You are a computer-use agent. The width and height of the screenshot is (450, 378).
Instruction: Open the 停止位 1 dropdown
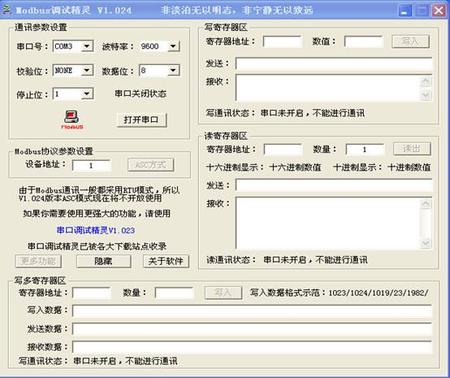pos(87,94)
